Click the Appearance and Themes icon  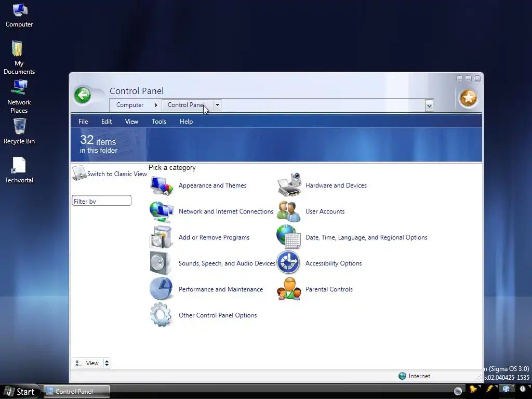pos(162,185)
